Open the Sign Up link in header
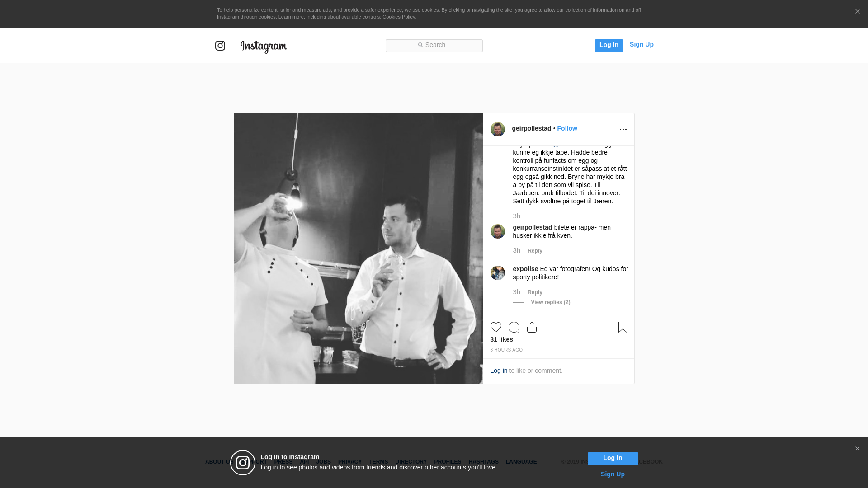This screenshot has width=868, height=488. coord(642,44)
